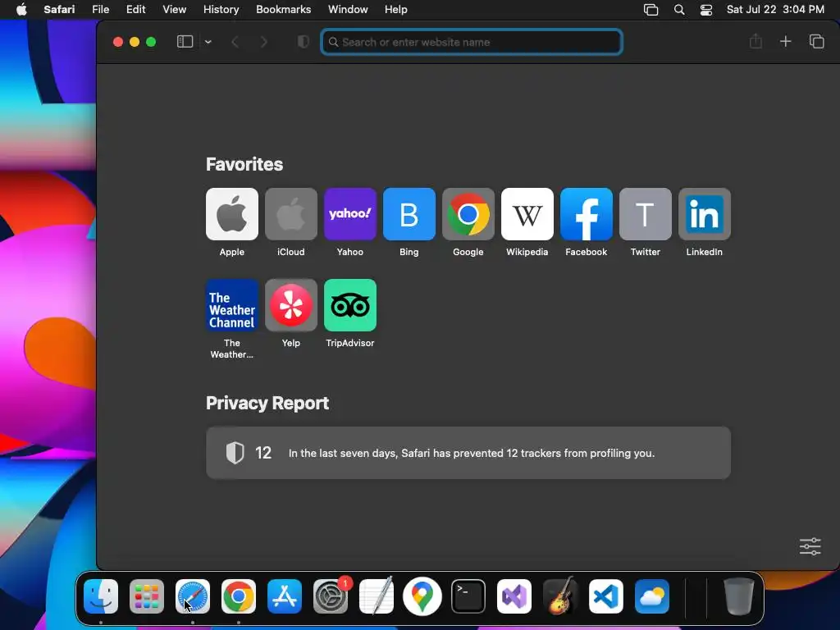840x630 pixels.
Task: Click the Favorites heading
Action: coord(244,164)
